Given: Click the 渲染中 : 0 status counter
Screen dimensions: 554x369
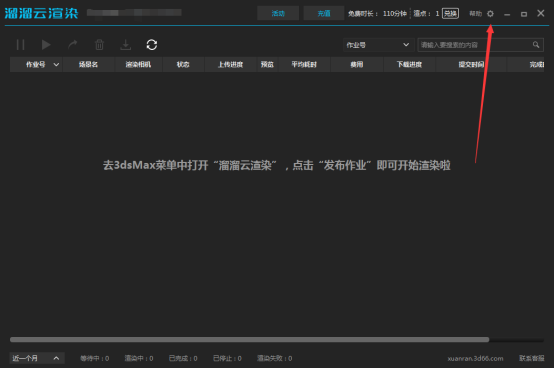Looking at the screenshot, I should coord(139,358).
